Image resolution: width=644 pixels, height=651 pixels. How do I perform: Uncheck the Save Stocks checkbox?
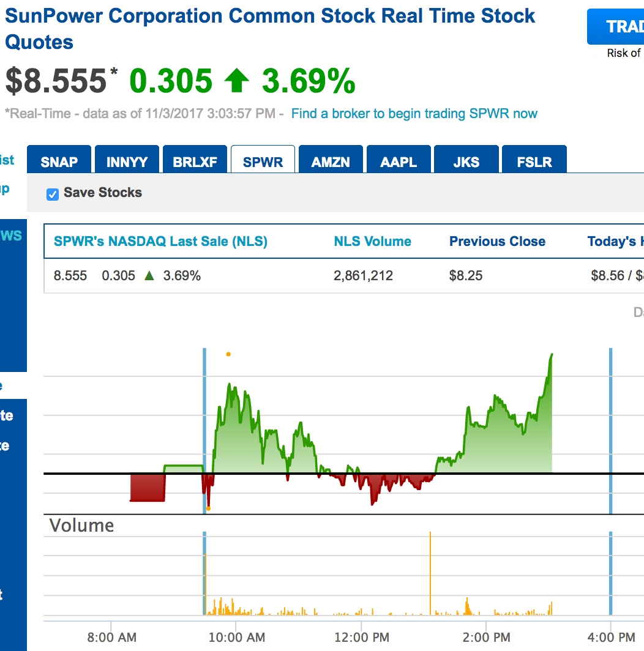pyautogui.click(x=53, y=195)
